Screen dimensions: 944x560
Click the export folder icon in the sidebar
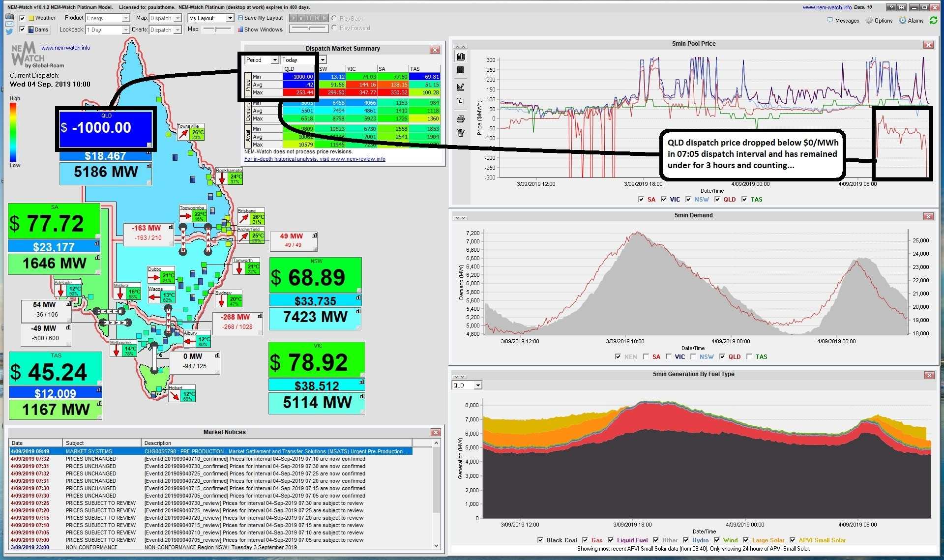pos(461,100)
